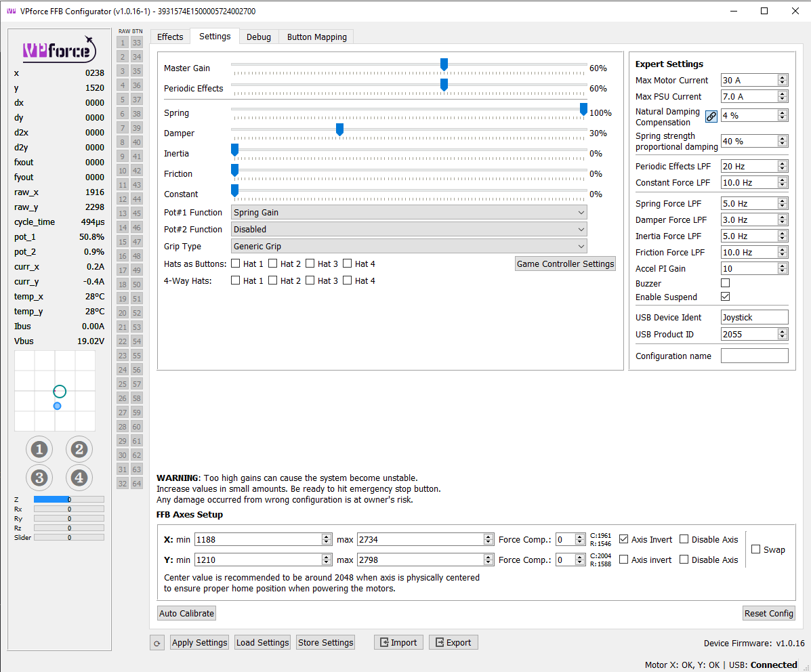811x672 pixels.
Task: Open the Pot#2 Function dropdown
Action: click(409, 229)
